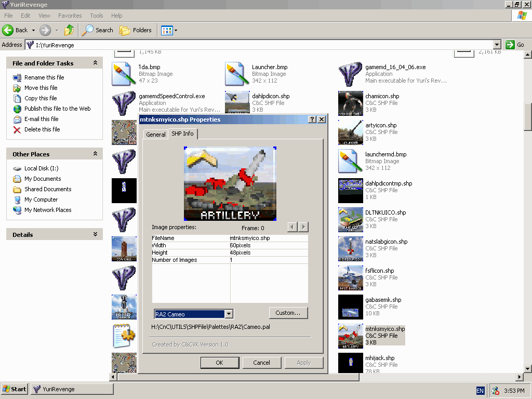
Task: Click the EN language indicator in tray
Action: [480, 391]
